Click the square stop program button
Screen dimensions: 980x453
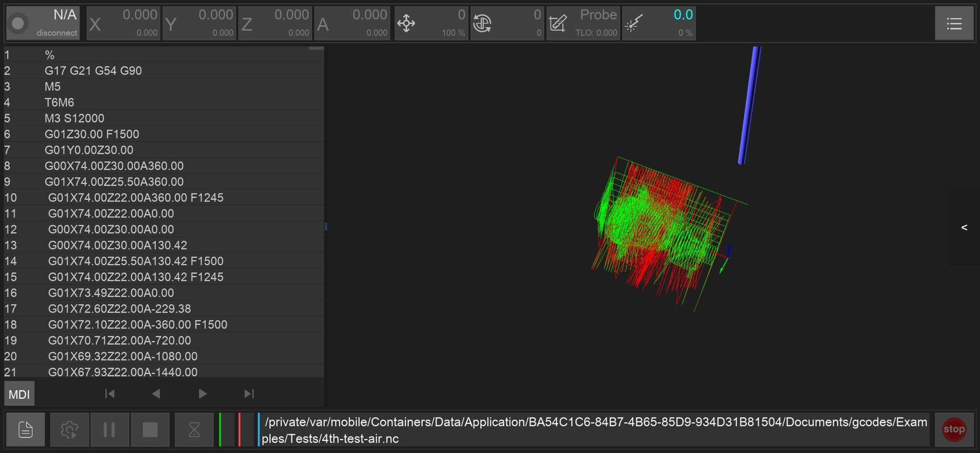[x=150, y=430]
